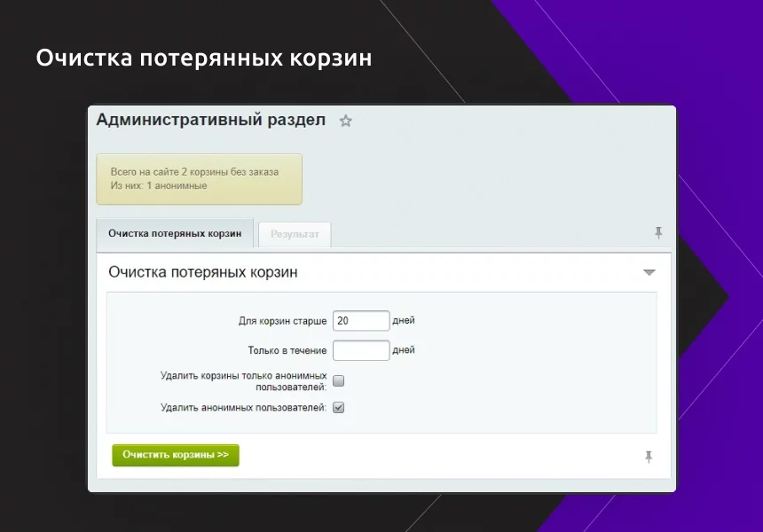
Task: Collapse the Очистка потеряных корзин section
Action: pyautogui.click(x=649, y=272)
